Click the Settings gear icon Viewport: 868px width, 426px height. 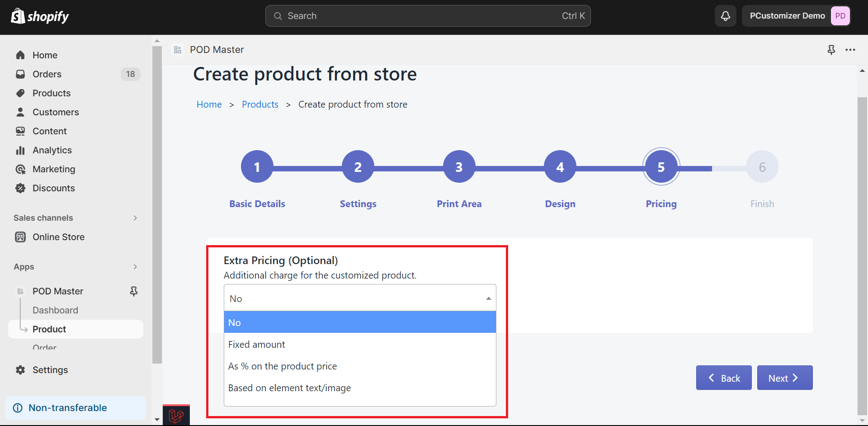click(x=20, y=370)
